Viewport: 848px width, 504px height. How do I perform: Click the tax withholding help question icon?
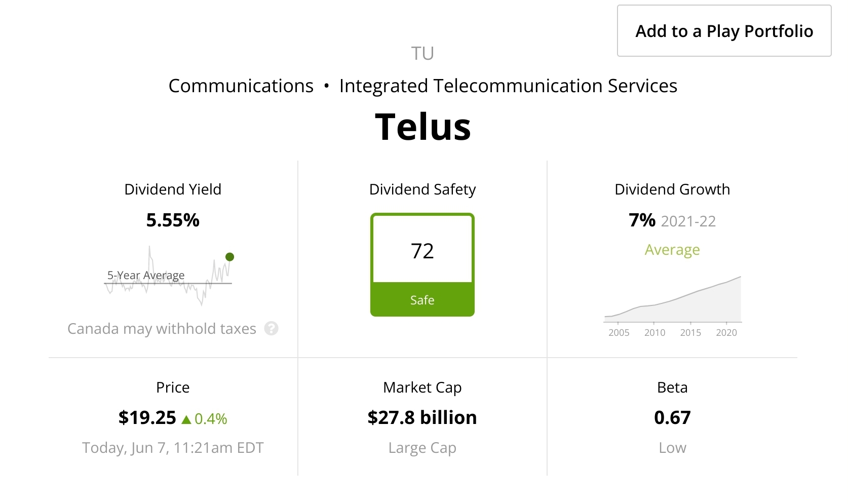272,329
